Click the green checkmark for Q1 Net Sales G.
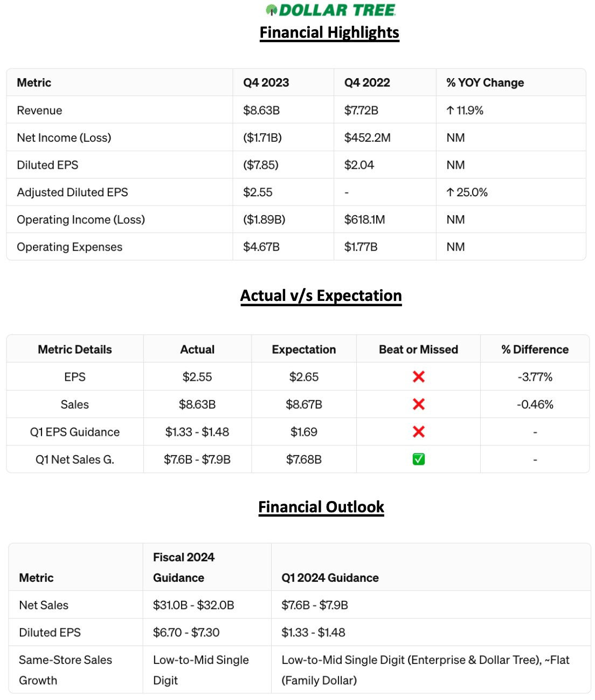Screen dimensions: 595x700 click(x=418, y=459)
